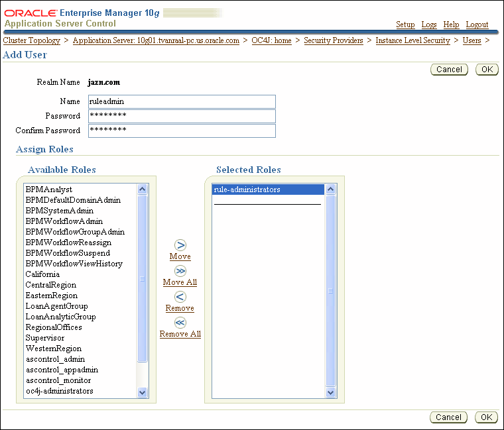Select oc4j-administrators role
The height and width of the screenshot is (430, 504).
click(x=80, y=391)
